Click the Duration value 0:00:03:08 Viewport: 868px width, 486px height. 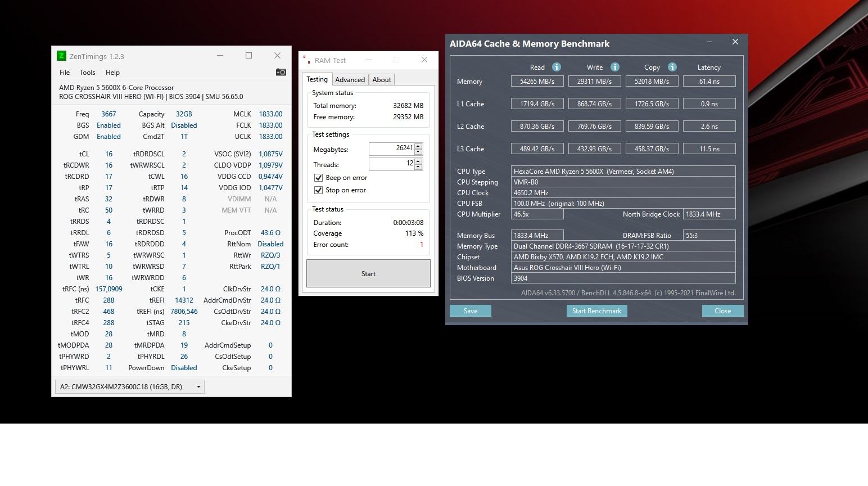click(408, 222)
